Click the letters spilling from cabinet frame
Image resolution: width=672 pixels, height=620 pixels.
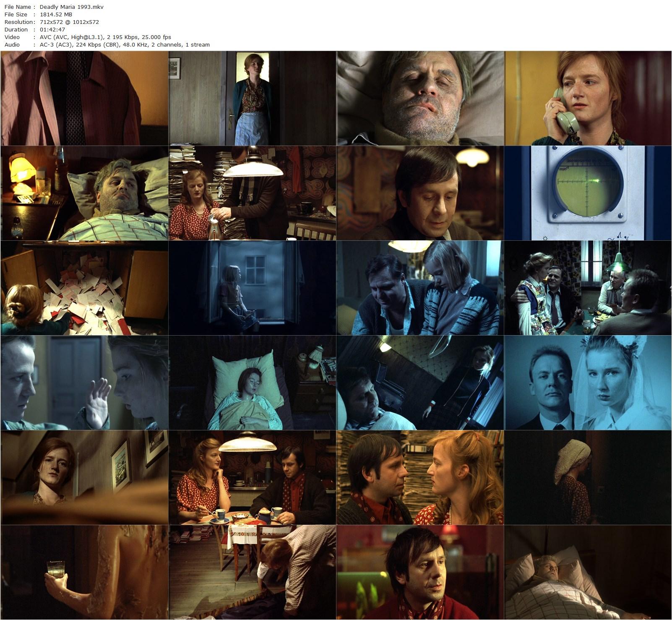84,288
